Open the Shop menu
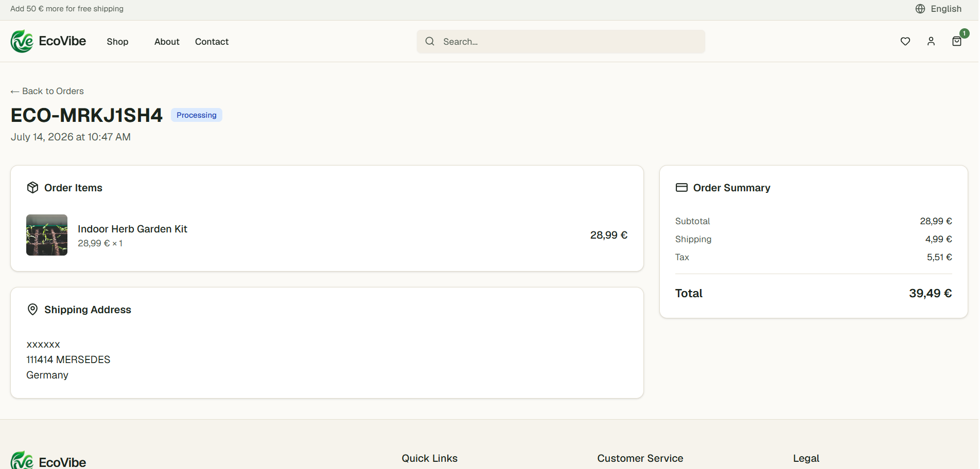 coord(117,42)
